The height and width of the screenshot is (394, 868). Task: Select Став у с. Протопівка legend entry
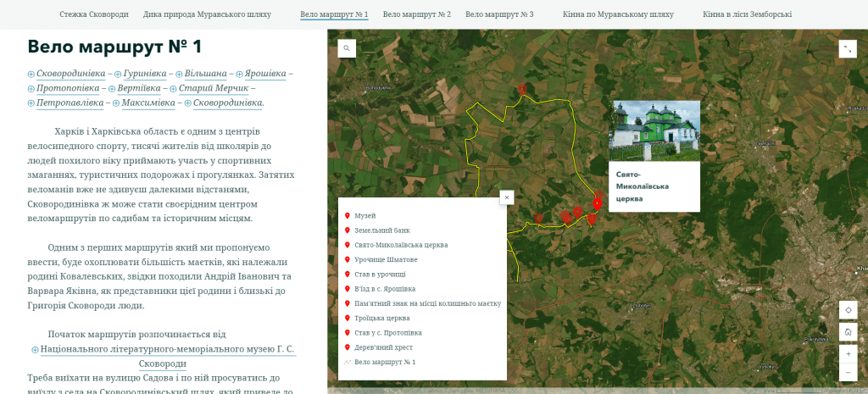388,333
